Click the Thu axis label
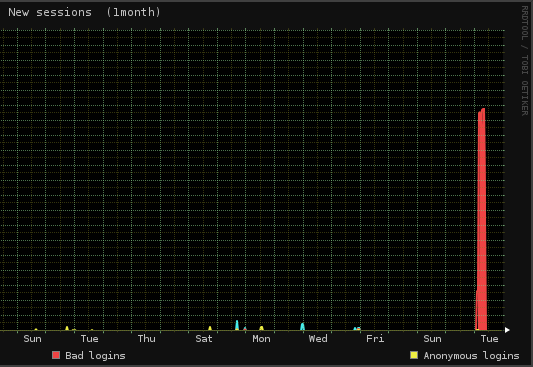The height and width of the screenshot is (367, 533). pos(147,339)
